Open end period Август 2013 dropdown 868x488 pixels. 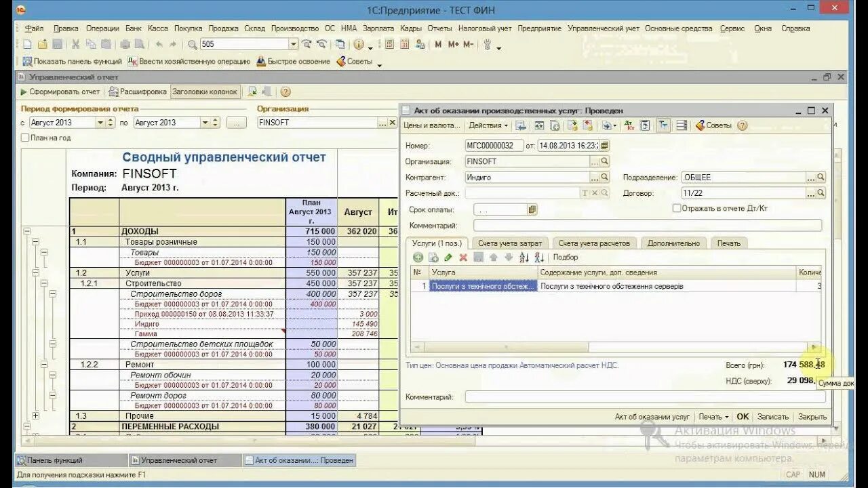click(x=205, y=123)
